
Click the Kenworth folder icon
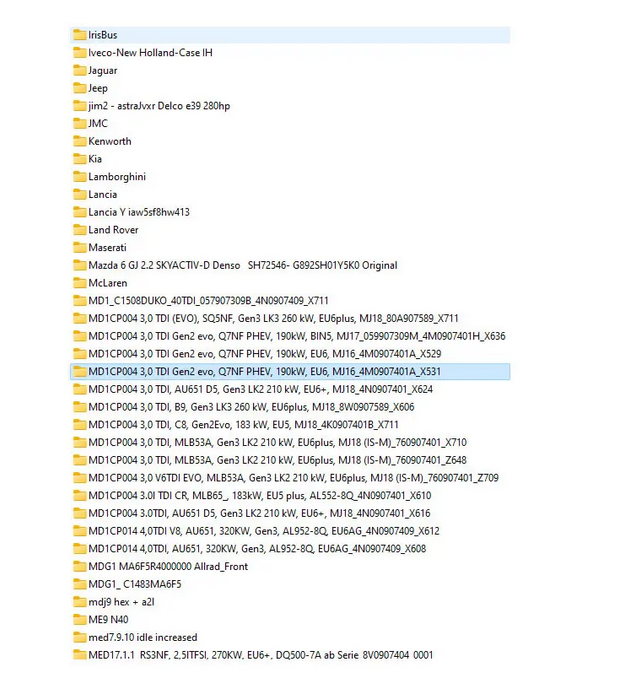[x=80, y=141]
